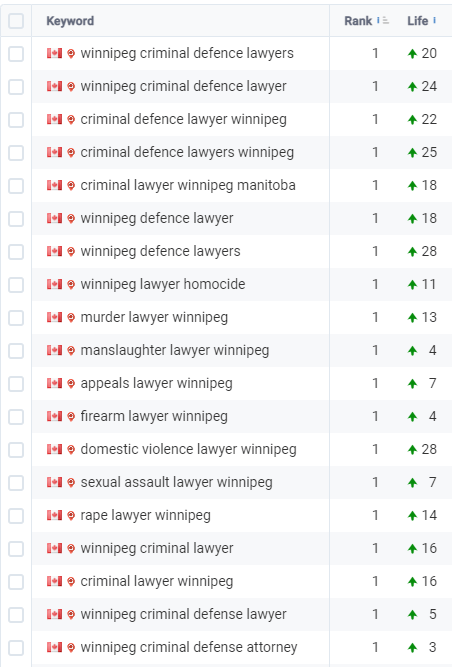Viewport: 452px width, 667px height.
Task: Click location pin for winnipeg defence lawyer
Action: click(x=71, y=218)
